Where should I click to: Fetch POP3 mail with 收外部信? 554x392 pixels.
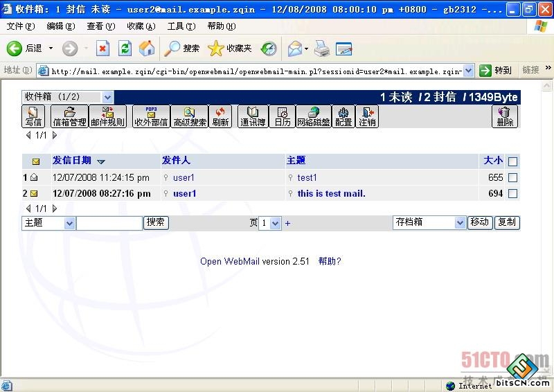tap(151, 116)
